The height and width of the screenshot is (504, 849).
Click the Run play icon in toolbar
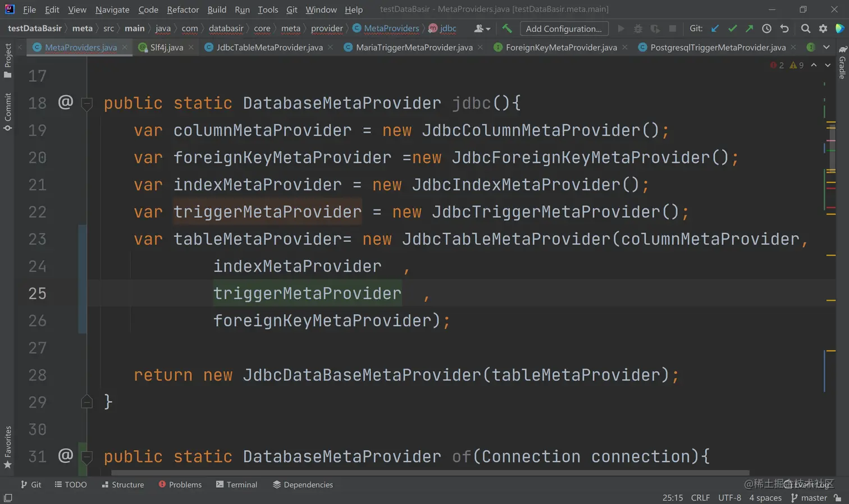(621, 28)
